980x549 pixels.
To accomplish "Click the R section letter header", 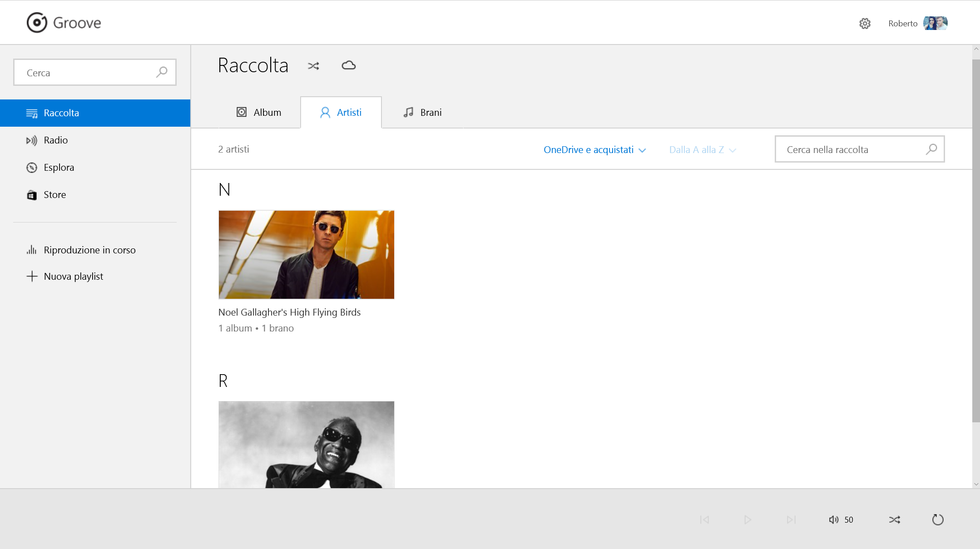I will [x=223, y=381].
